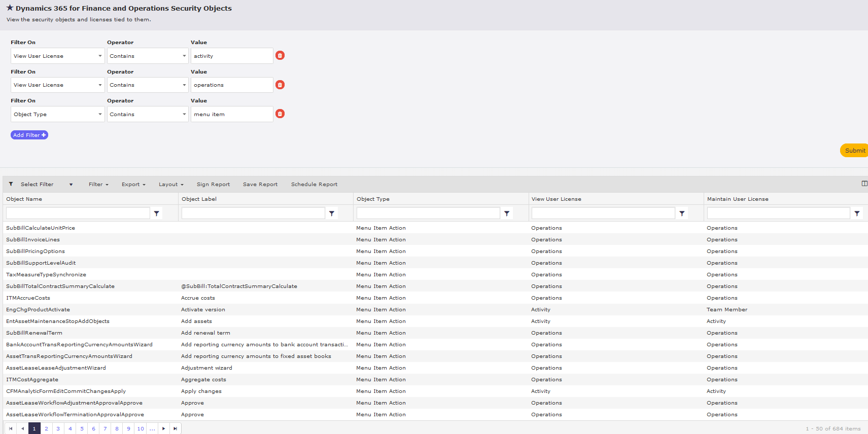Delete the 'operations' filter row

[x=280, y=85]
